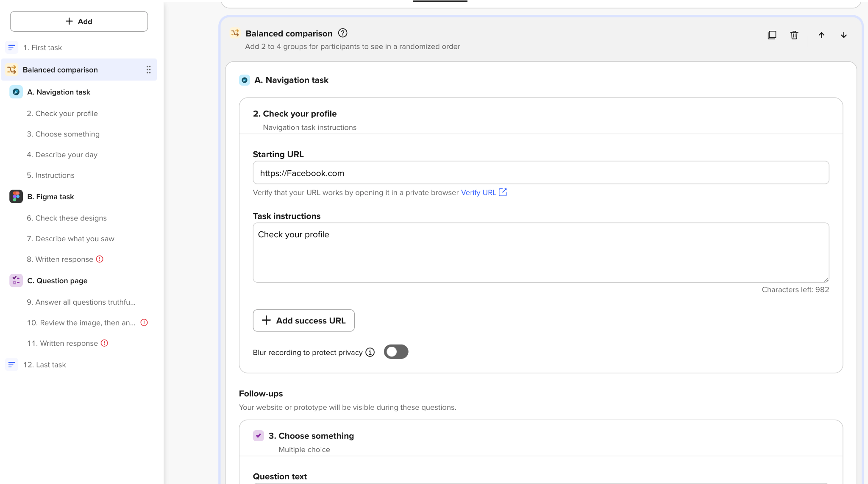Screen dimensions: 868x484
Task: Open Balanced comparison help icon
Action: click(342, 33)
